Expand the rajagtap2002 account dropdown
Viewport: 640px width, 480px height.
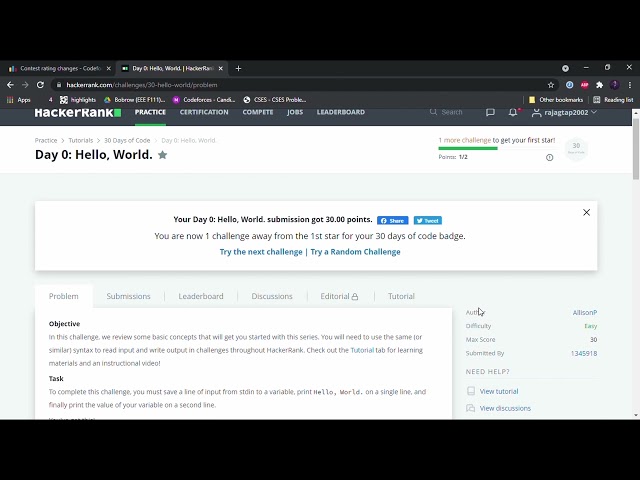tap(564, 112)
